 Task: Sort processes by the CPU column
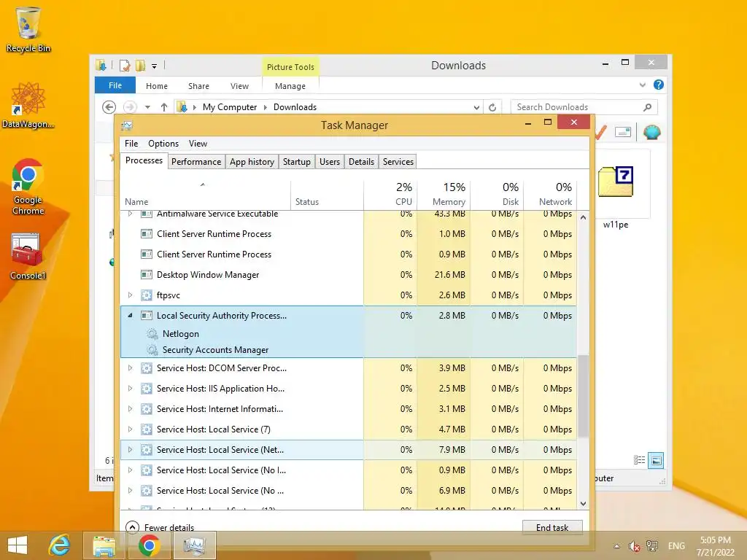(x=391, y=194)
